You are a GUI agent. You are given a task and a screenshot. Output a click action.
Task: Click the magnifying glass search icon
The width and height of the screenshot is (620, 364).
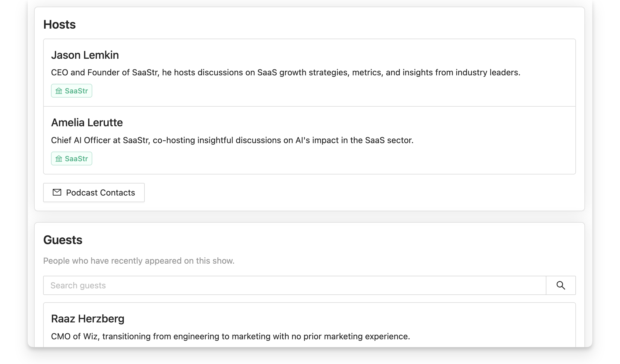coord(561,285)
